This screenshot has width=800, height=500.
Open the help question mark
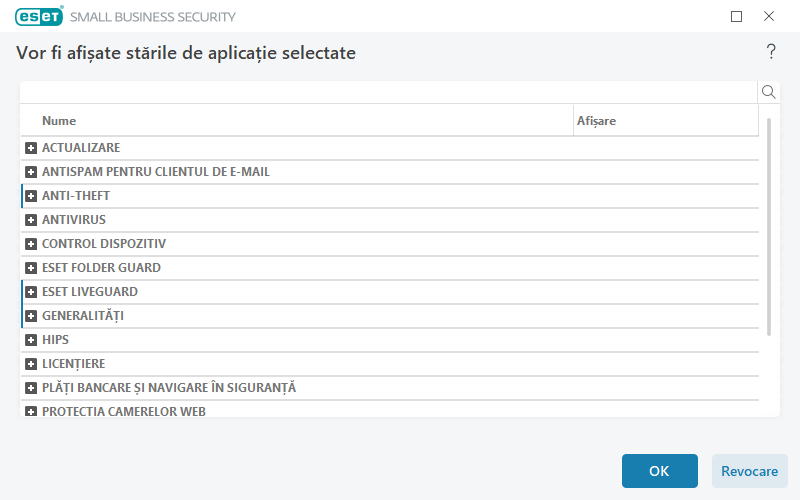tap(771, 52)
